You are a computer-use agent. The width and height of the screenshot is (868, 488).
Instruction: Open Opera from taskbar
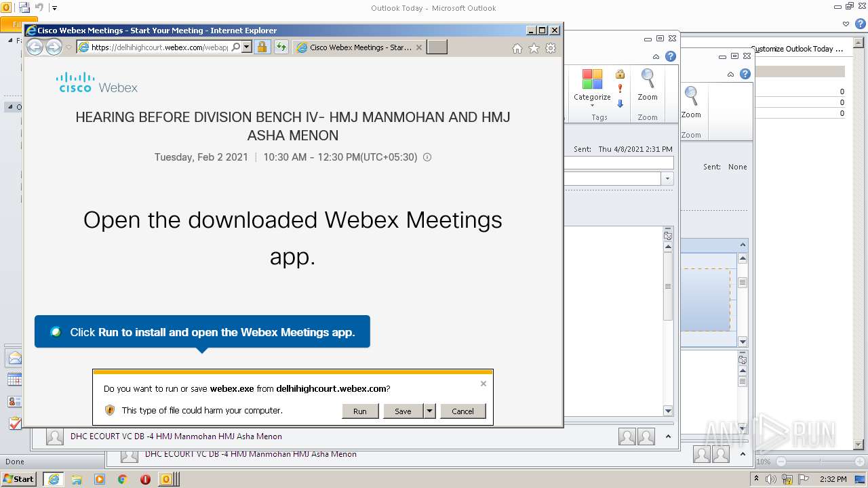click(x=145, y=479)
